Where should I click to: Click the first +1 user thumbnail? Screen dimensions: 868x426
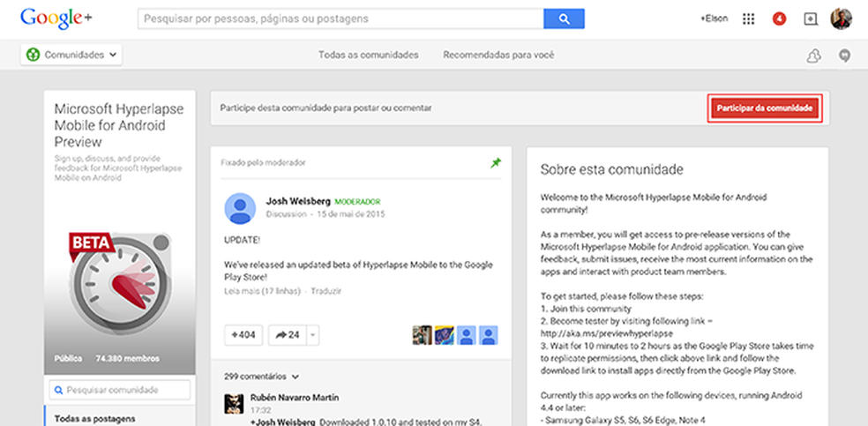[422, 335]
